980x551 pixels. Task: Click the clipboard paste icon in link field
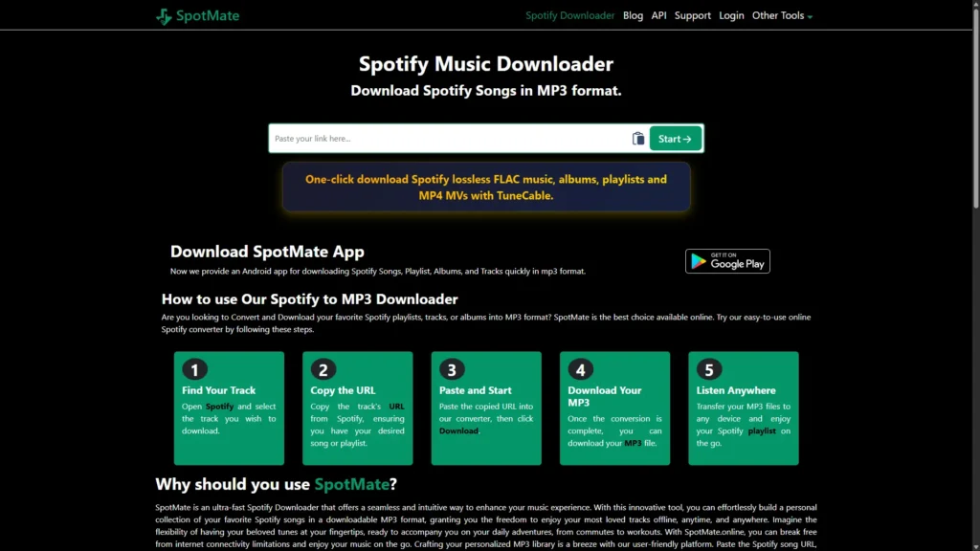[x=637, y=139]
